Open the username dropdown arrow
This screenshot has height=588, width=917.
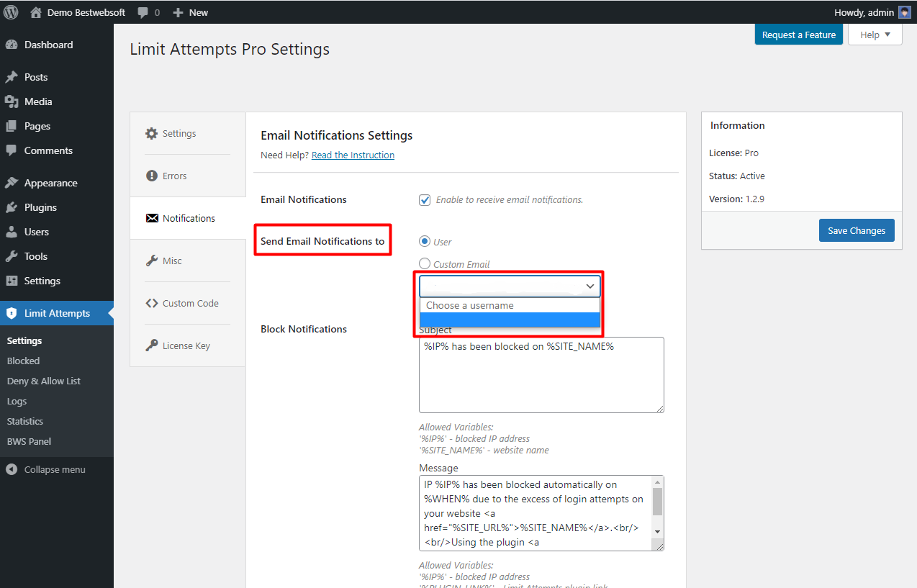click(590, 286)
